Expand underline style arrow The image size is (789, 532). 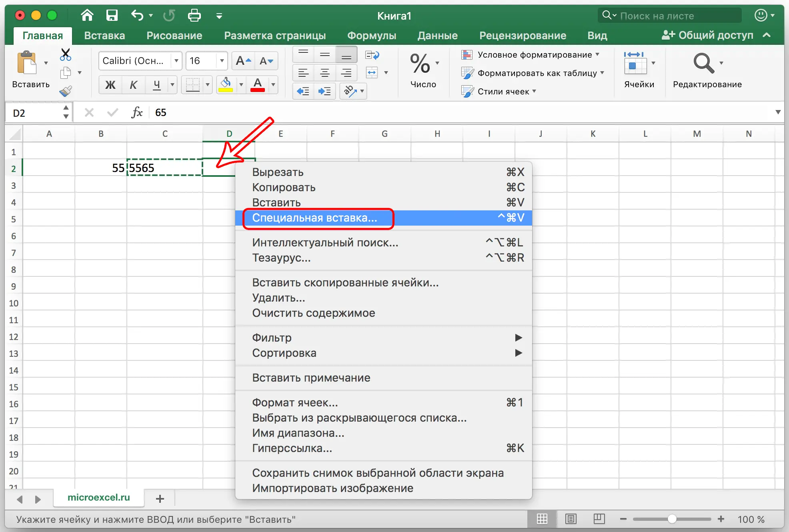tap(172, 84)
